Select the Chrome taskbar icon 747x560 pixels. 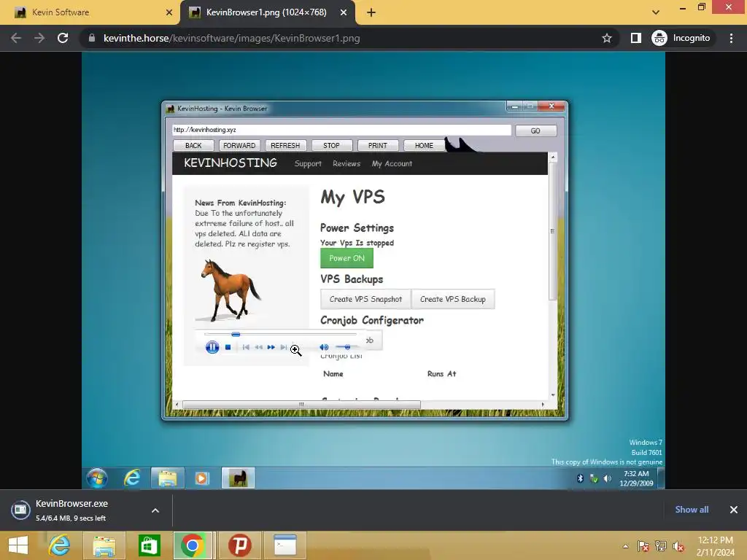point(193,545)
